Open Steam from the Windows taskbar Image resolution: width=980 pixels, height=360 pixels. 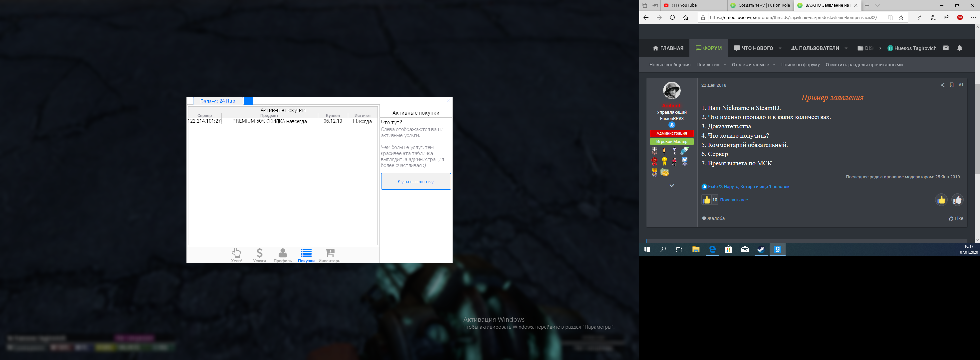tap(761, 250)
